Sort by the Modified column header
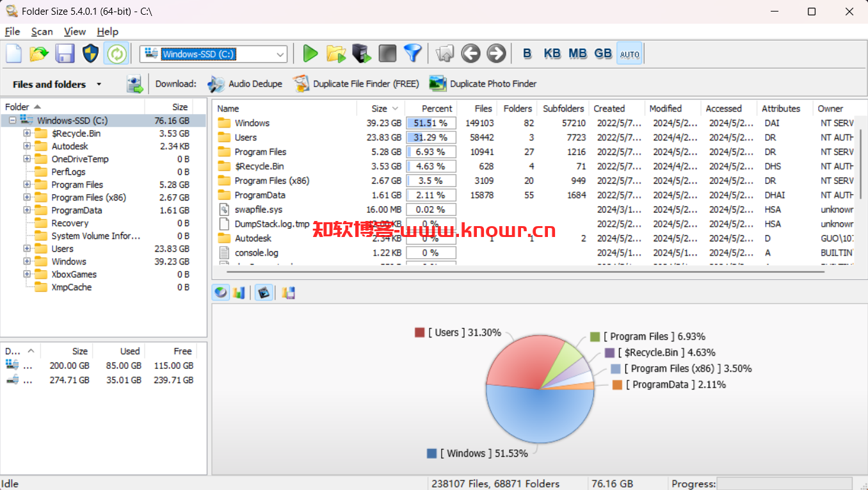 [673, 108]
